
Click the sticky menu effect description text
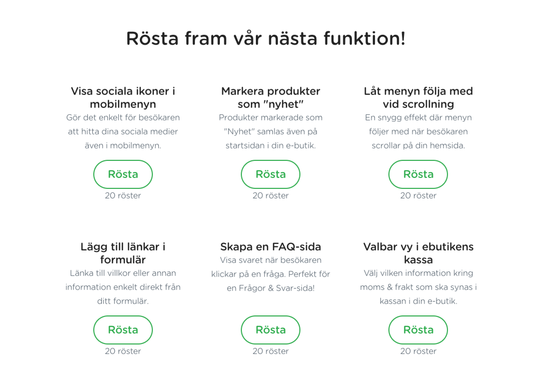[x=418, y=131]
